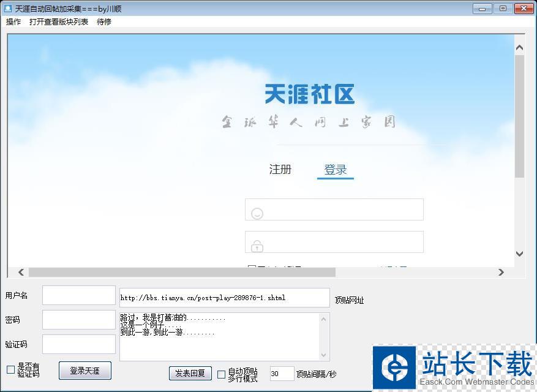Click the reply text area up arrow
This screenshot has width=537, height=392.
click(324, 319)
